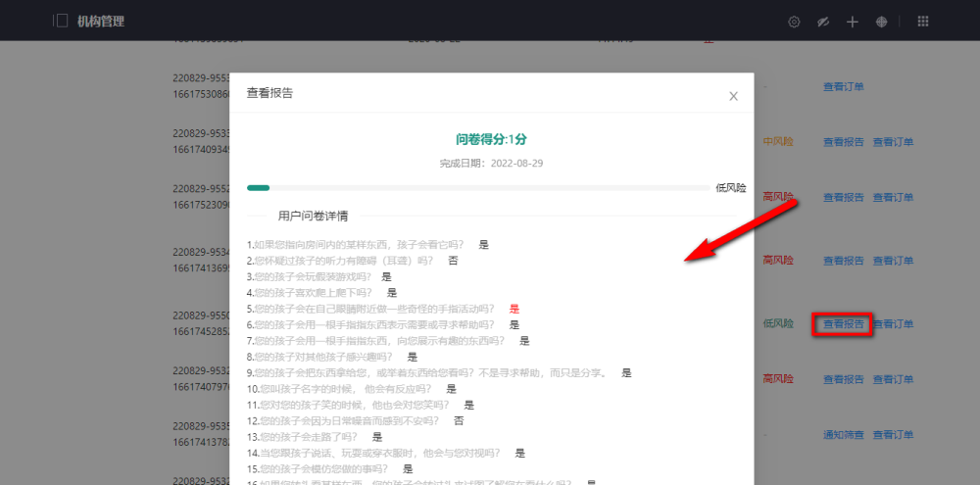Click the 否 answer of question 12
Viewport: 980px width, 485px height.
point(459,420)
